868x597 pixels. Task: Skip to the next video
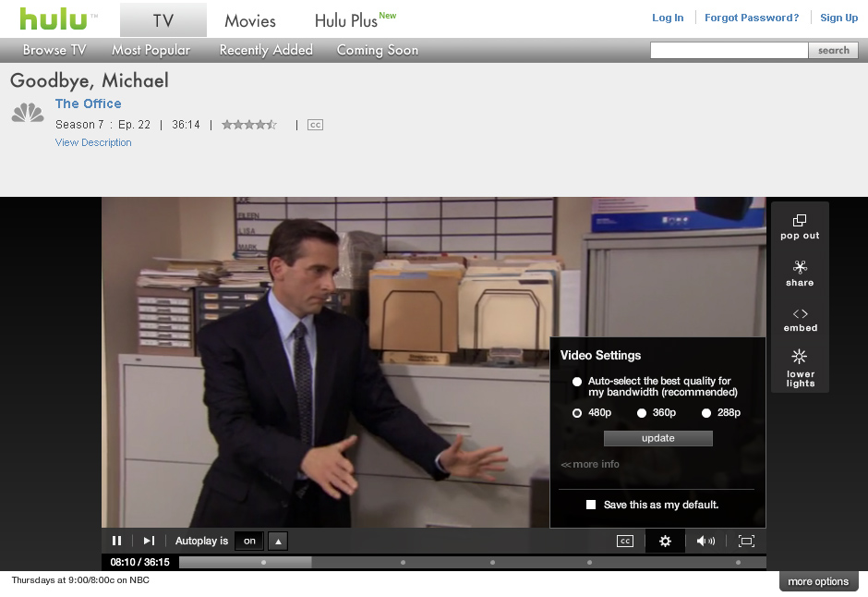tap(149, 541)
